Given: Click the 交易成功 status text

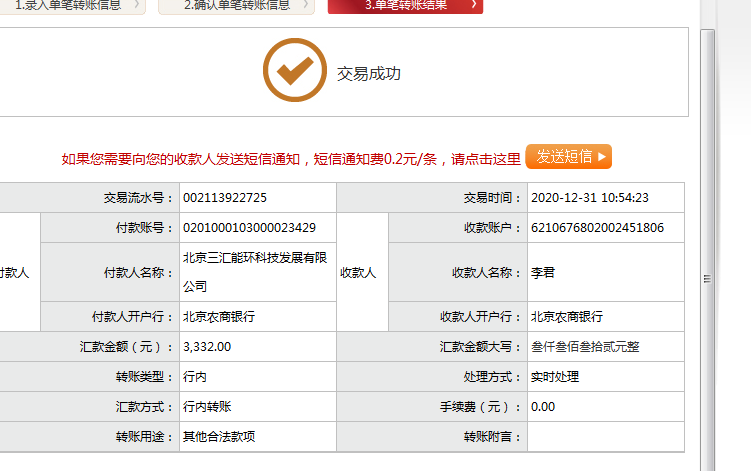Looking at the screenshot, I should 368,73.
